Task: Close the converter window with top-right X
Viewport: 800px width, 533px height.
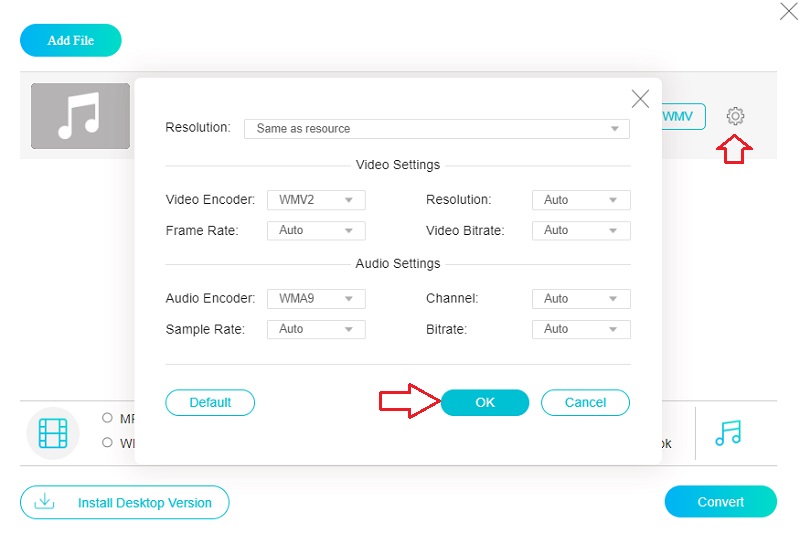Action: pos(787,12)
